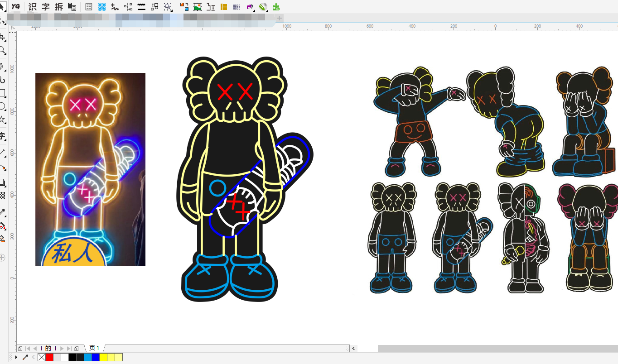Click the swap-squares arrows toolbar icon
Image resolution: width=618 pixels, height=364 pixels.
154,7
